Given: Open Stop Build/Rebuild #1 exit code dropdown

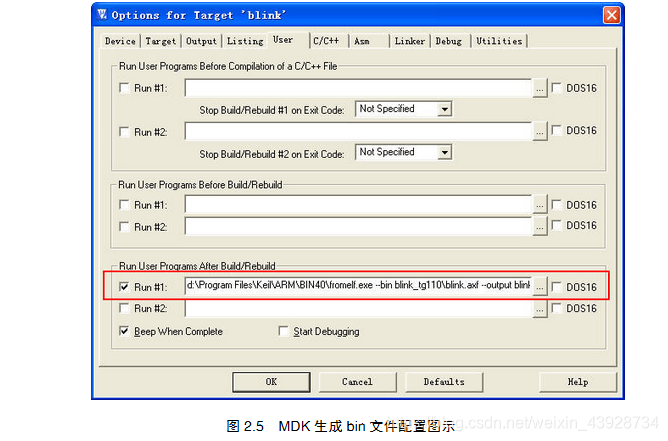Looking at the screenshot, I should click(x=444, y=110).
